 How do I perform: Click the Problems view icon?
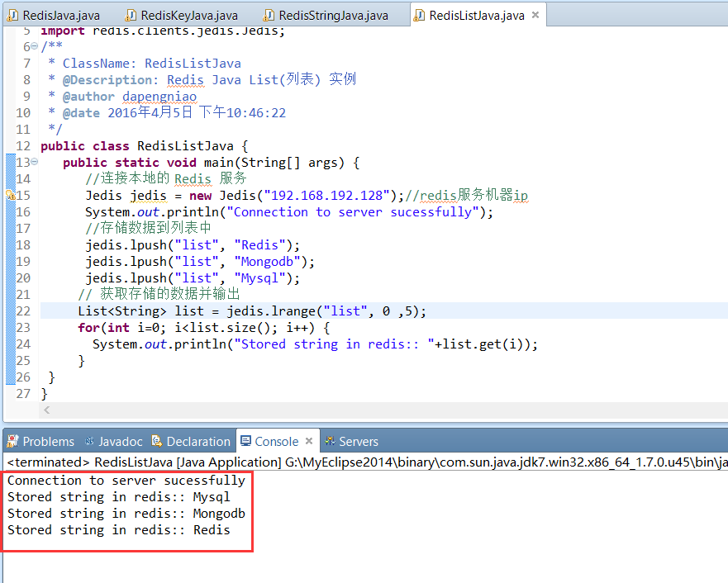tap(13, 442)
